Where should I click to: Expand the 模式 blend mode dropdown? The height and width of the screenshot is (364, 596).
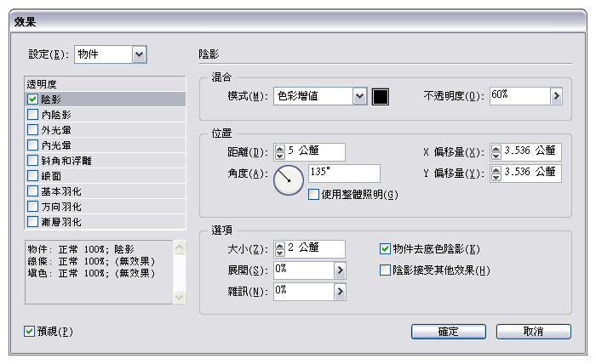tap(359, 96)
